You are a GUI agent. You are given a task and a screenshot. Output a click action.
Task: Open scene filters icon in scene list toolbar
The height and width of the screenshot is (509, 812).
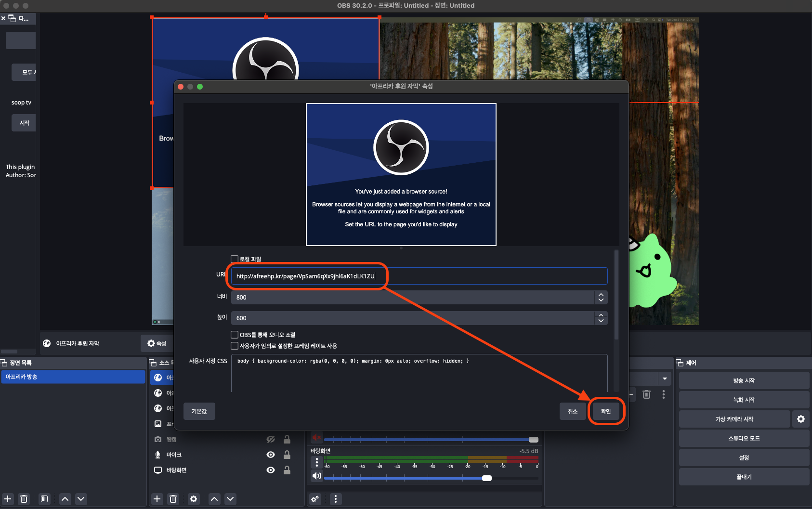pyautogui.click(x=44, y=499)
